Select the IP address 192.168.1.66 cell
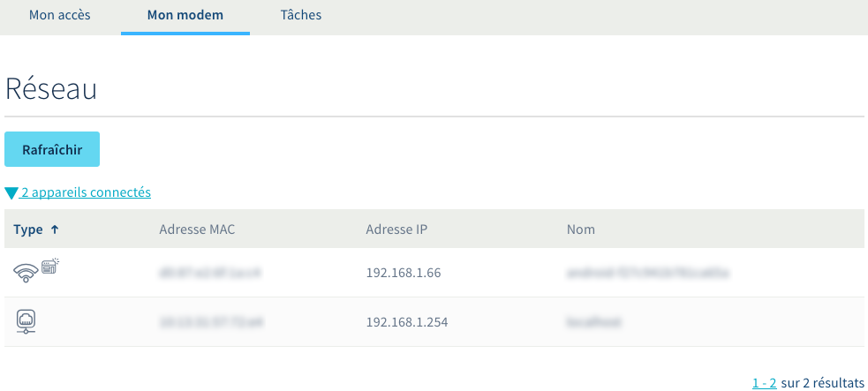 [x=403, y=273]
